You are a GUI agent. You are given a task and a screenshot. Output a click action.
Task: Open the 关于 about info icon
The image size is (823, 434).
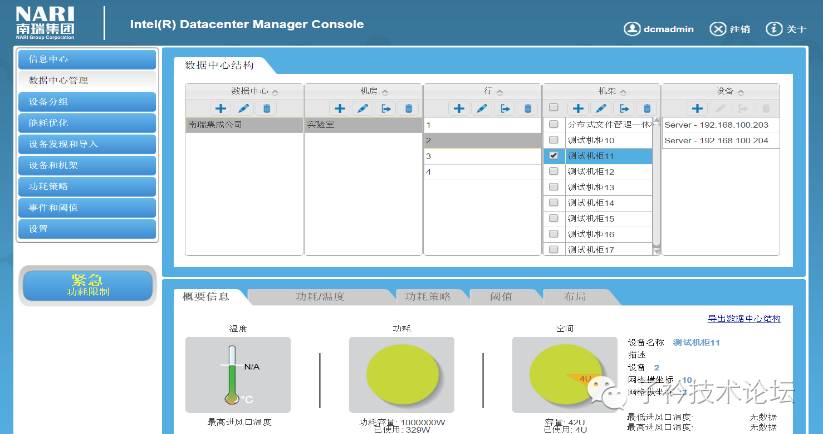(774, 29)
